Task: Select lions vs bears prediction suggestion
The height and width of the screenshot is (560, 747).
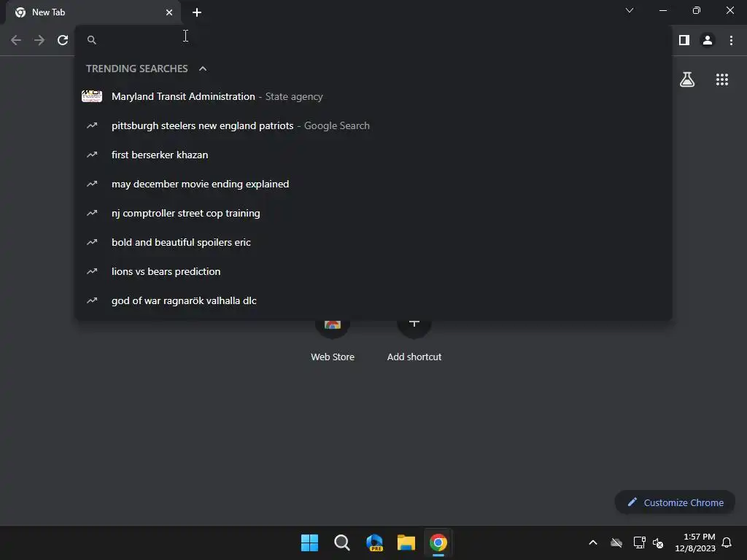Action: (373, 271)
